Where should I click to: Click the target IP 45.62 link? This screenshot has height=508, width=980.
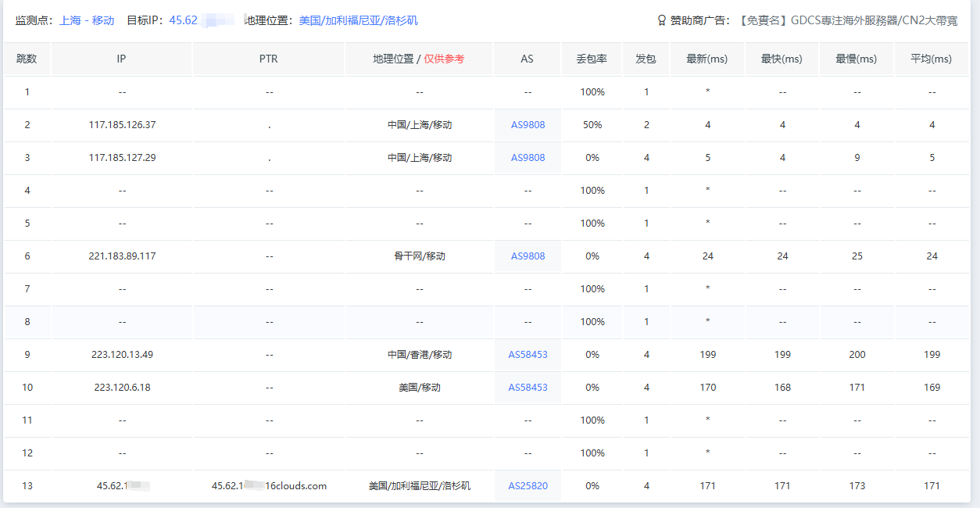186,20
